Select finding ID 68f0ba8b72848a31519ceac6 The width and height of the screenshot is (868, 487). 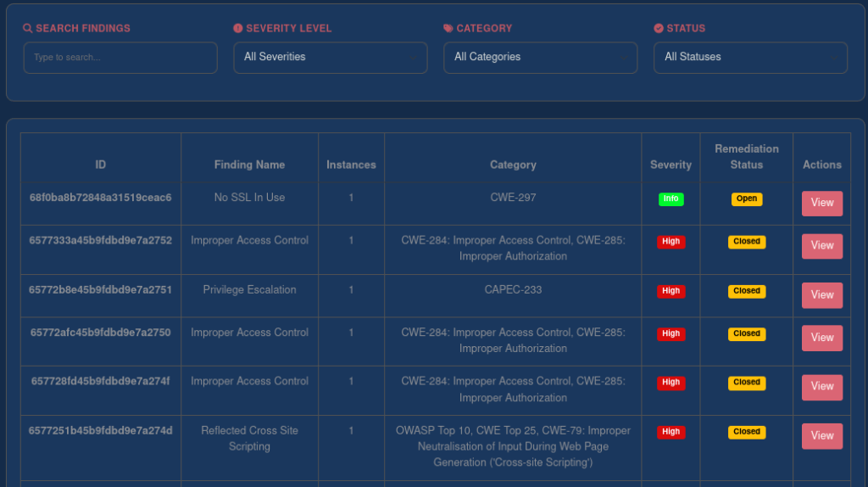tap(101, 198)
